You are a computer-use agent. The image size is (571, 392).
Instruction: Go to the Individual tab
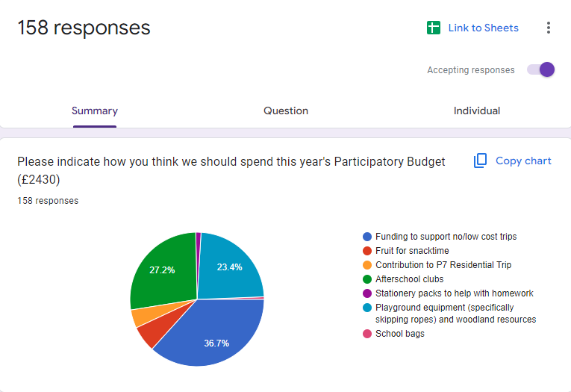click(477, 111)
